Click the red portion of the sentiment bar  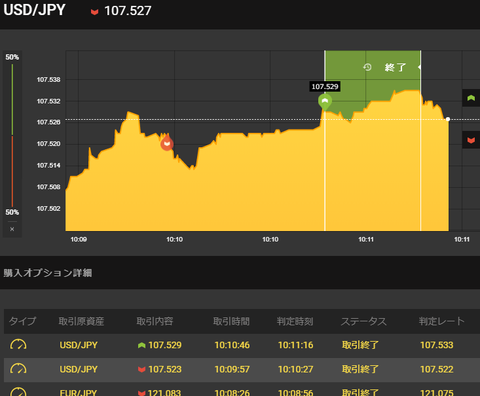click(12, 171)
